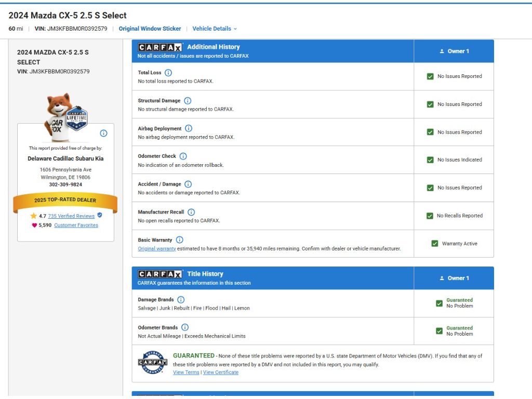Viewport: 532px width, 399px height.
Task: Click 'No indication of an odometer rollback.' text
Action: tap(180, 165)
